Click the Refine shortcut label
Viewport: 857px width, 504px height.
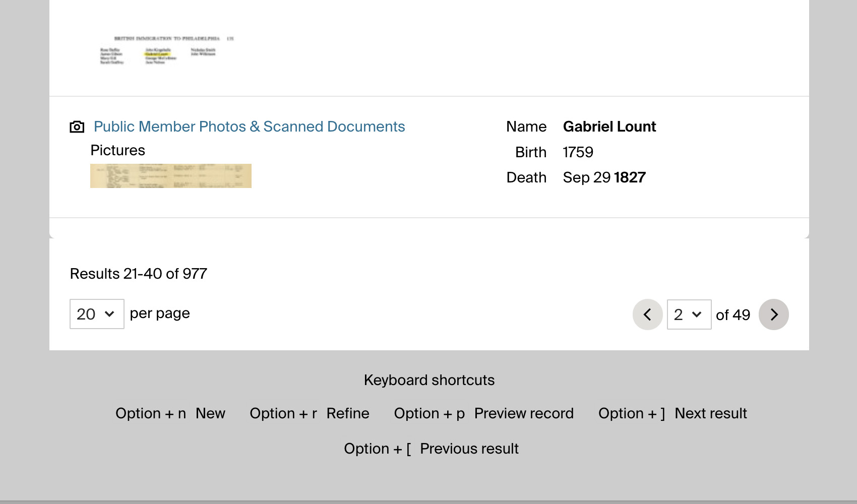tap(347, 413)
